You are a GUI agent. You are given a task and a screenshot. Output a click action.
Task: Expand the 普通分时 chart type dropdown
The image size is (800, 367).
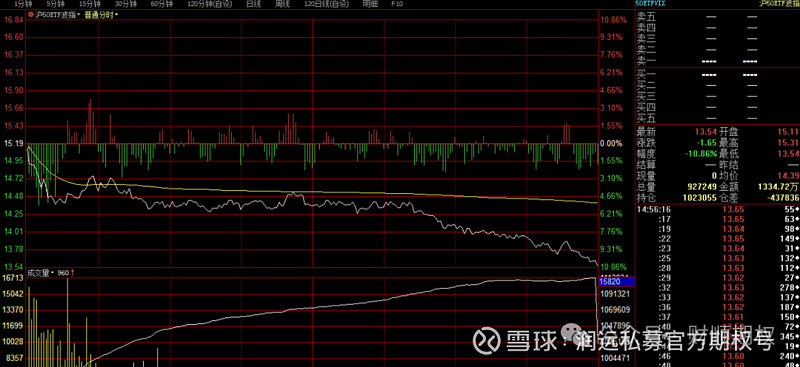[x=102, y=15]
